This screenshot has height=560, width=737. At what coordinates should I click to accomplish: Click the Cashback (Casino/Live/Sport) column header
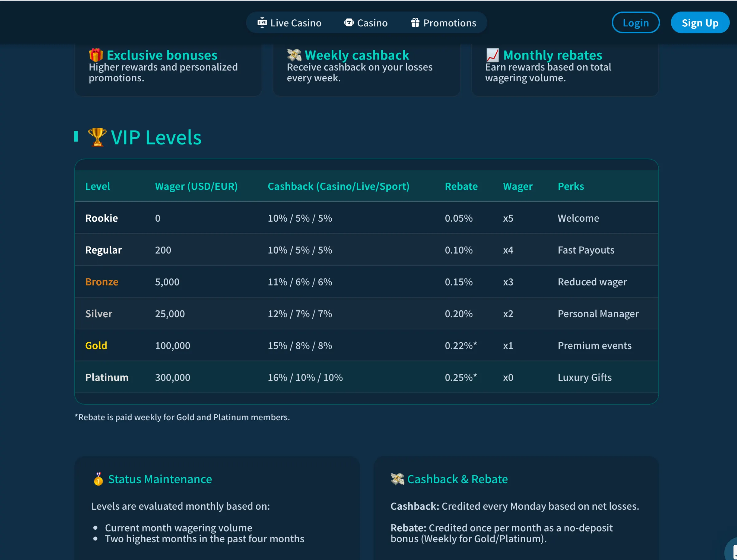pos(338,186)
